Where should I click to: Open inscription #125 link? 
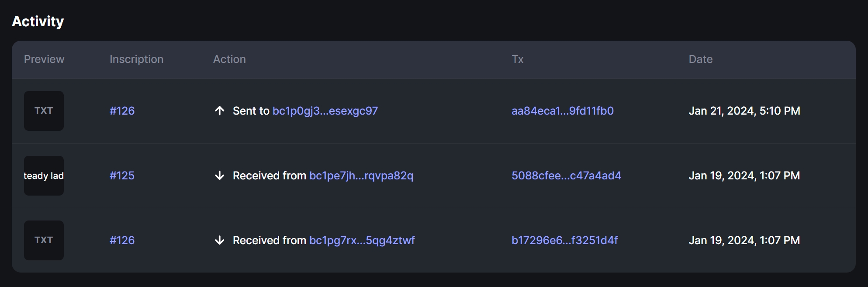click(122, 175)
